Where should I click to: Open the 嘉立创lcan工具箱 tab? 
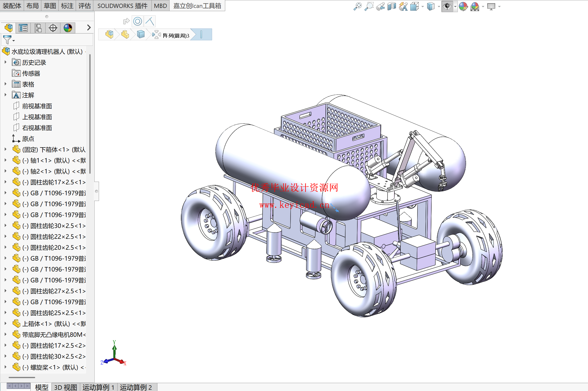(x=197, y=6)
